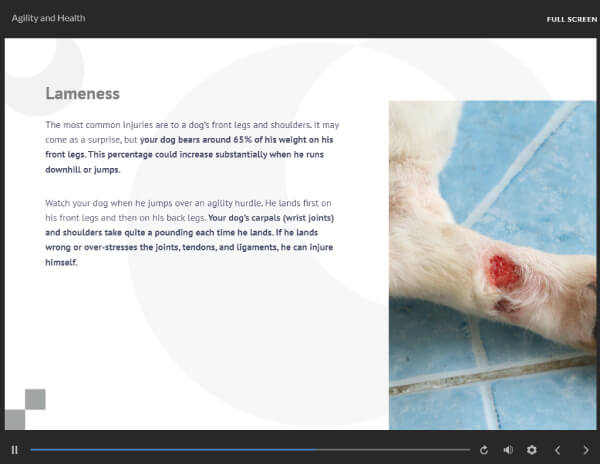The image size is (600, 464).
Task: Click the dog leg wound photo
Action: pos(492,265)
